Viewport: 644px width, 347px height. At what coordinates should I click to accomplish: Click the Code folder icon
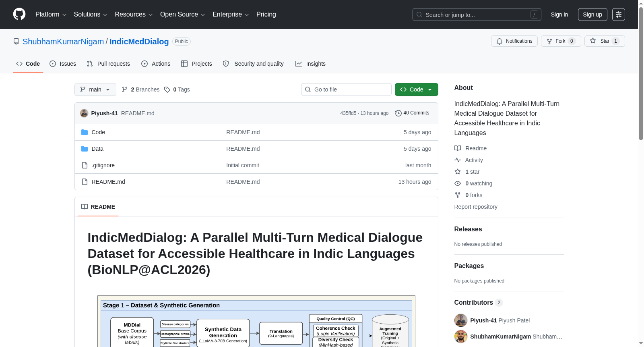pyautogui.click(x=85, y=132)
